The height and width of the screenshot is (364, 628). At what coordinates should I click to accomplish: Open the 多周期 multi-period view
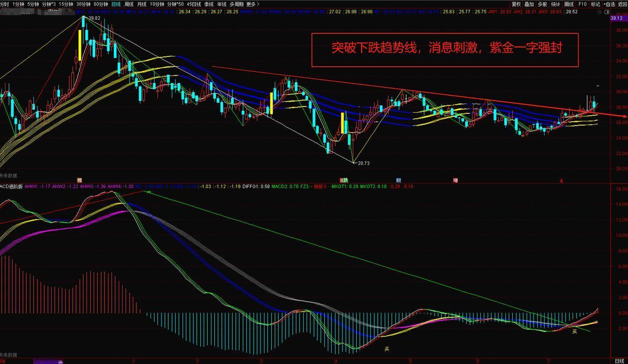coord(236,4)
